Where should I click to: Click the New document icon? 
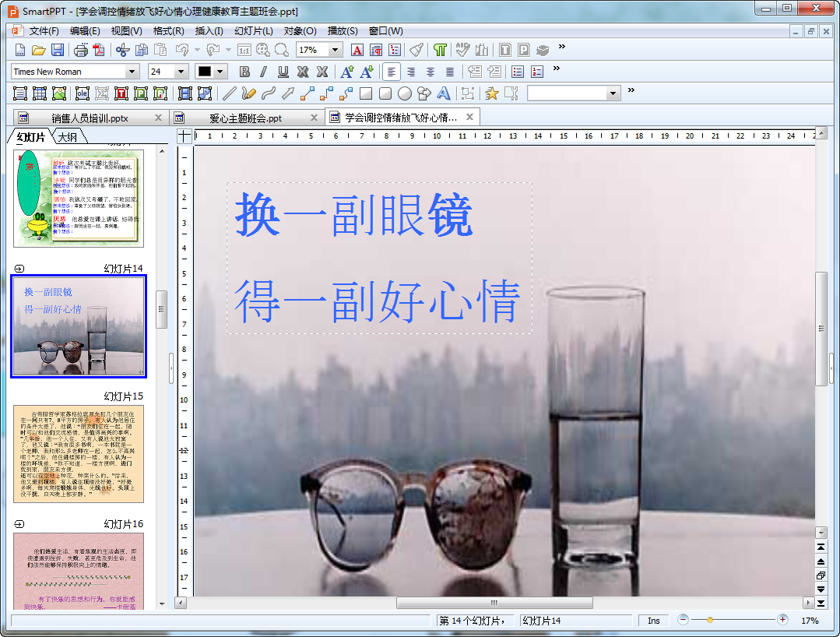(19, 50)
